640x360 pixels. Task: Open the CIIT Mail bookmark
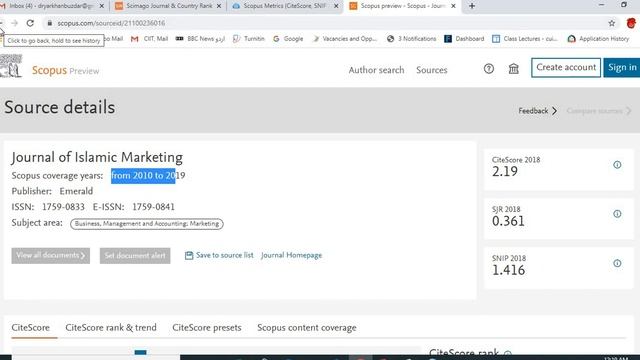point(149,39)
